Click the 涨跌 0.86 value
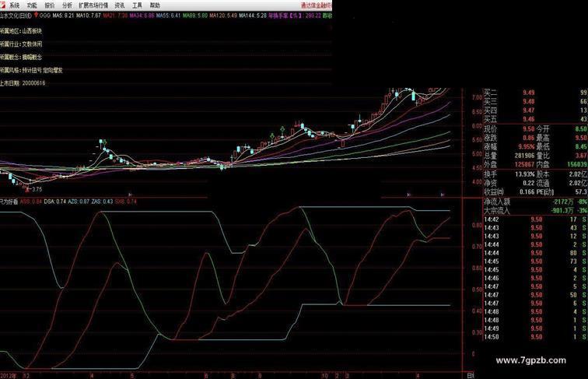The image size is (588, 379). pos(529,138)
